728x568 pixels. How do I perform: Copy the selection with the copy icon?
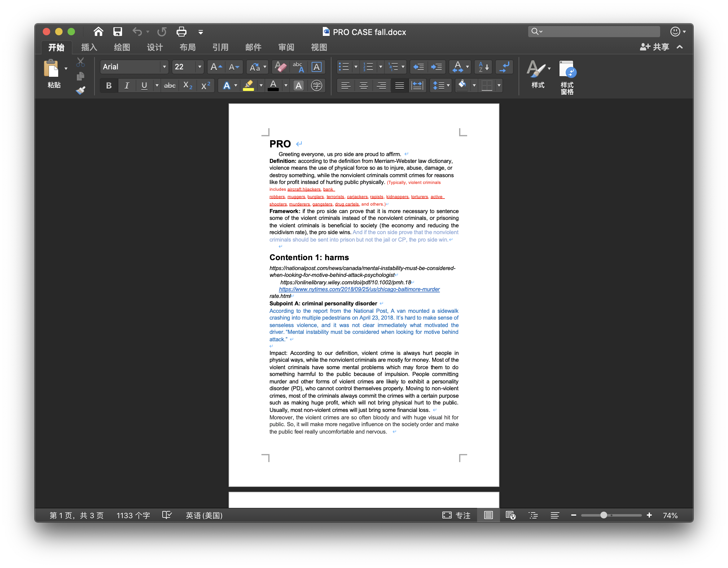(x=80, y=76)
